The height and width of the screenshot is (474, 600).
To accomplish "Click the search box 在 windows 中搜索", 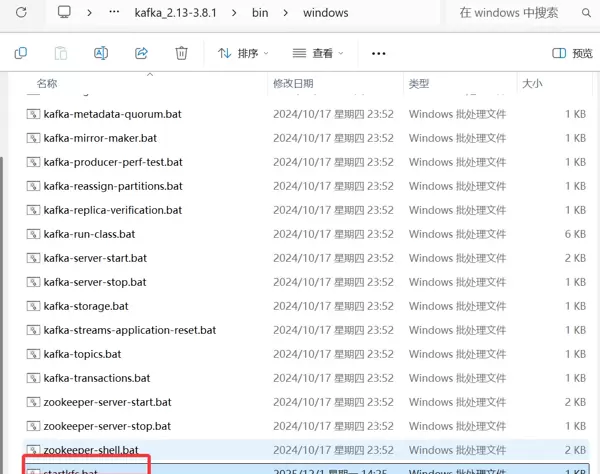I will [520, 13].
